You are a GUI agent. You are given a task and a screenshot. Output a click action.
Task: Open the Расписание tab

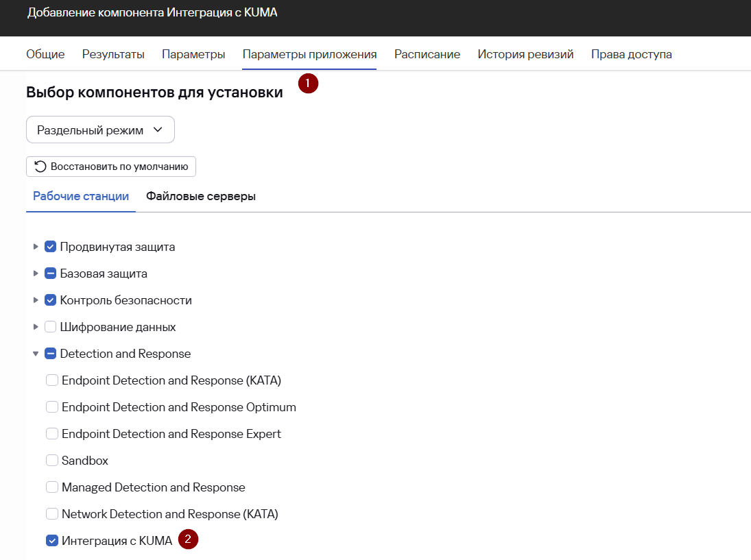coord(427,54)
